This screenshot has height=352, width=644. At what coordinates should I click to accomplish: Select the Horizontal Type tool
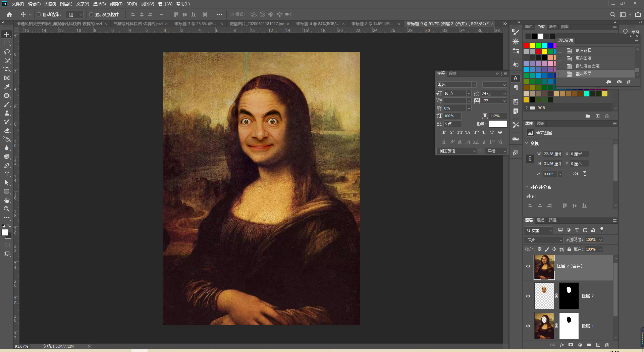click(7, 174)
